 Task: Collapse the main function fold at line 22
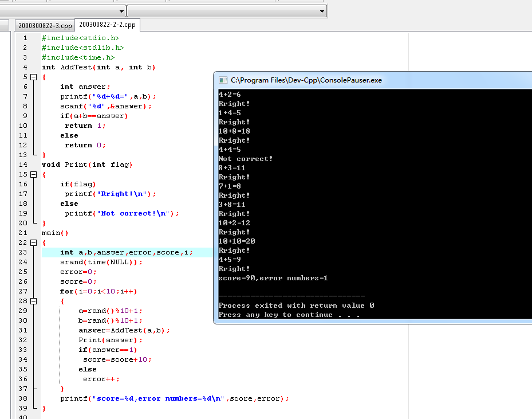[x=34, y=243]
